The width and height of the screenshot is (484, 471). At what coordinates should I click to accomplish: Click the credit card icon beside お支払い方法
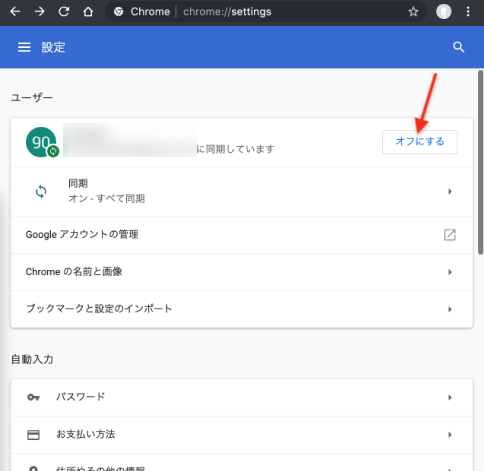pos(33,435)
